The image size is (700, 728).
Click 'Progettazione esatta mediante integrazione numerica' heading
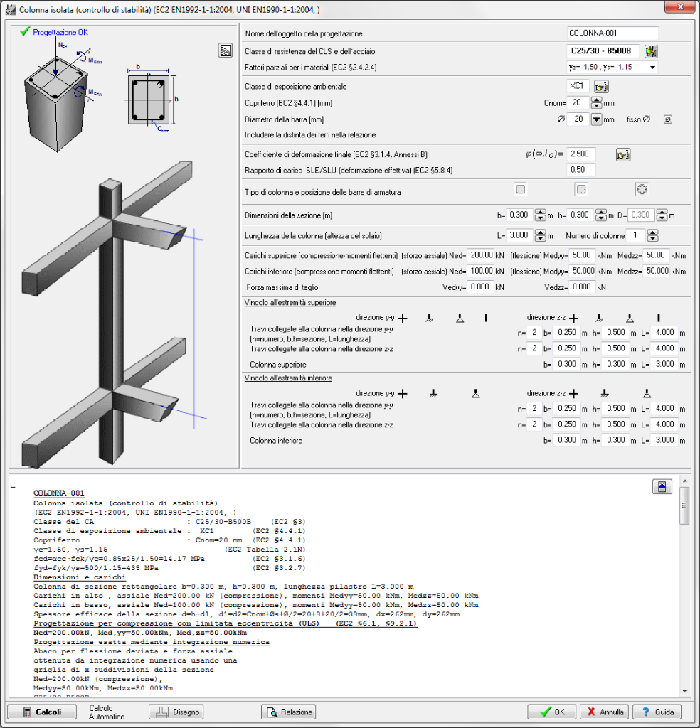[x=152, y=642]
